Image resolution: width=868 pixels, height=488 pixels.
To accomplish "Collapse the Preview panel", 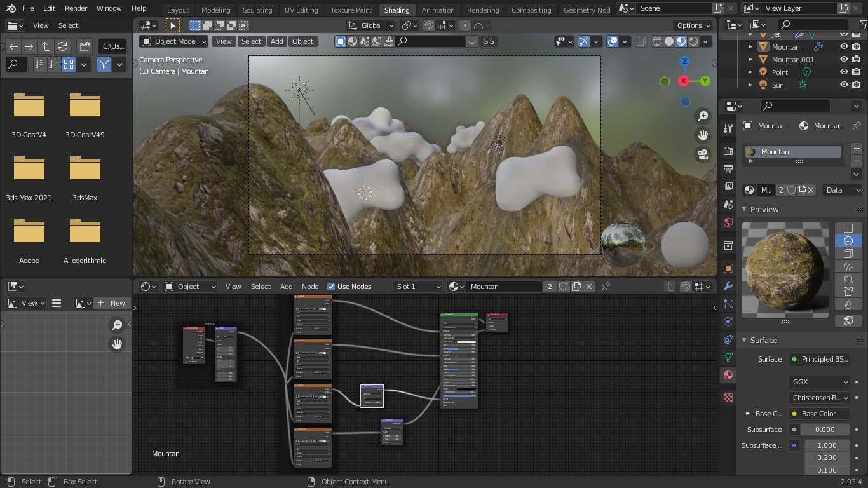I will pyautogui.click(x=764, y=209).
